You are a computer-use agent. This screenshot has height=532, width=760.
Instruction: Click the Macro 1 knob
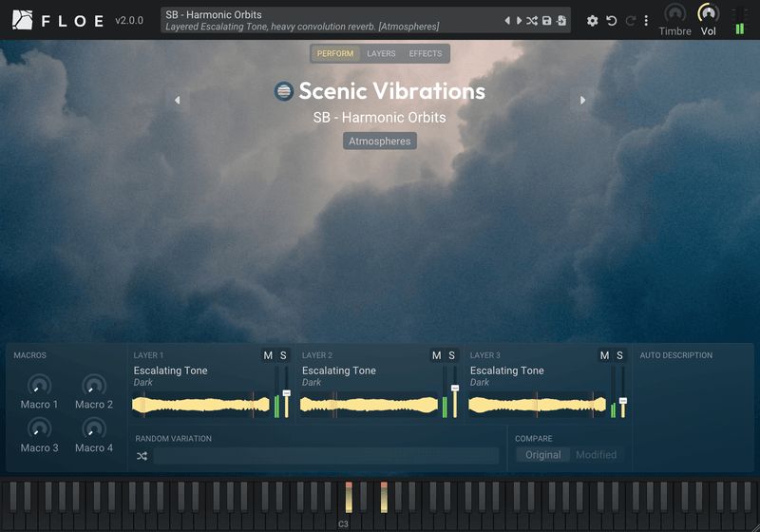coord(39,385)
